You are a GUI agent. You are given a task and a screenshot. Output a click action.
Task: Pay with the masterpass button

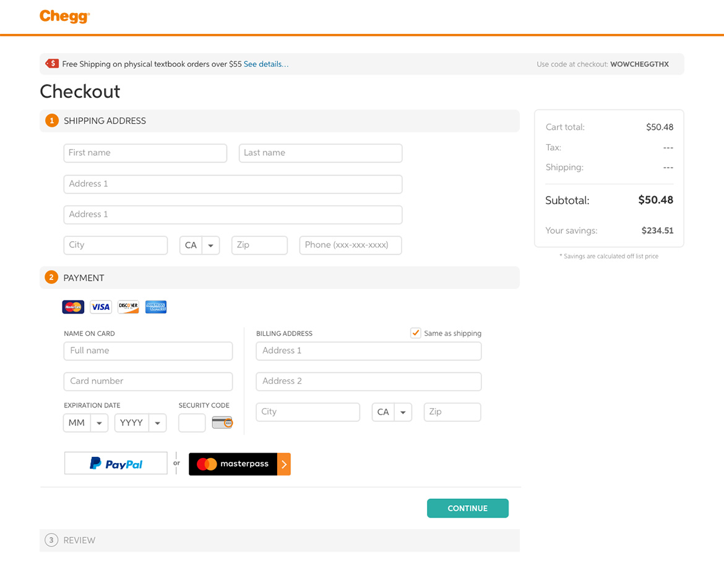pyautogui.click(x=239, y=464)
